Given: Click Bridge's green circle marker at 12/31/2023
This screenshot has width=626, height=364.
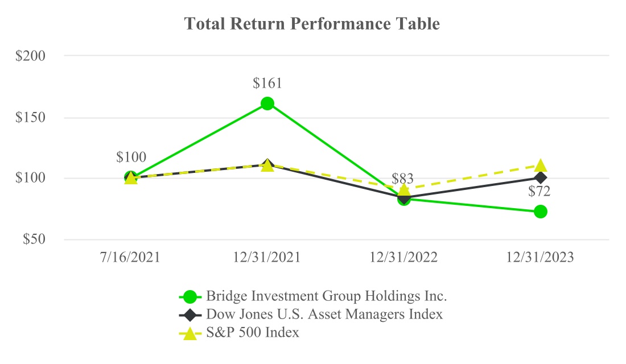Looking at the screenshot, I should click(541, 212).
